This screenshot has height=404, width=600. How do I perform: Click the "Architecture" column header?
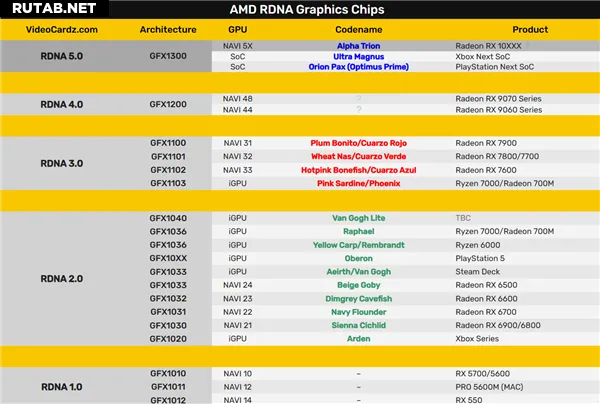pyautogui.click(x=168, y=29)
